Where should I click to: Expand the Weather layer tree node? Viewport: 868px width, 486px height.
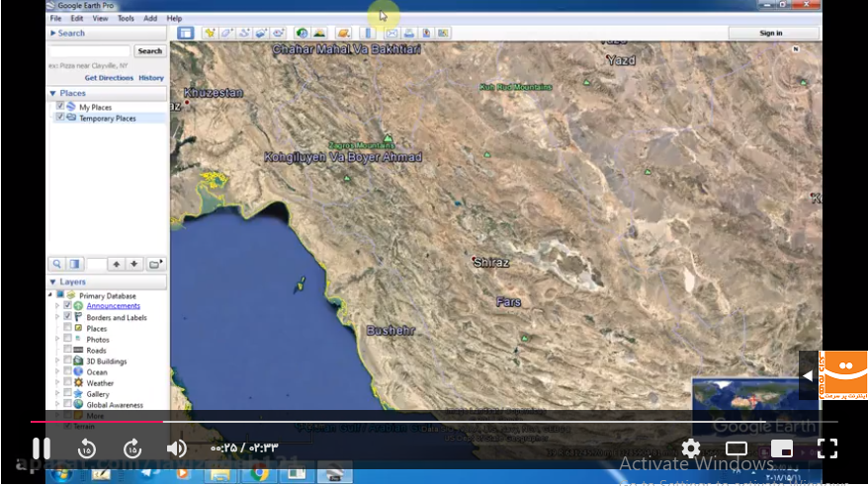57,383
